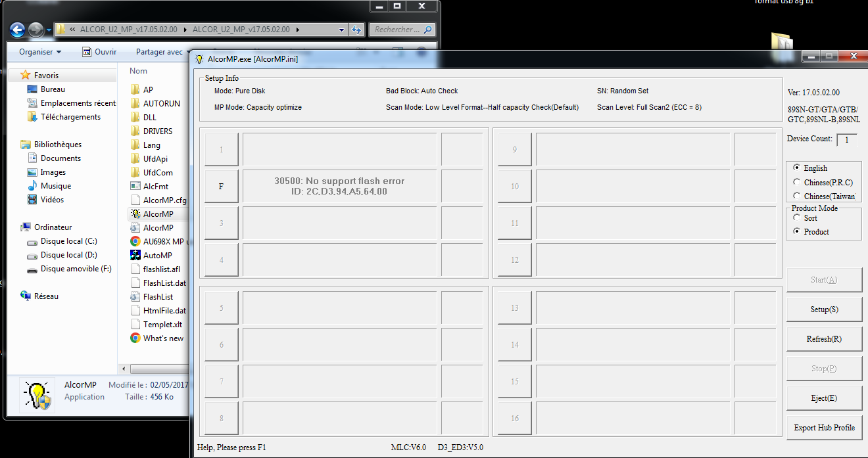Click the F port slot button
Screen dimensions: 868x458
(x=221, y=187)
